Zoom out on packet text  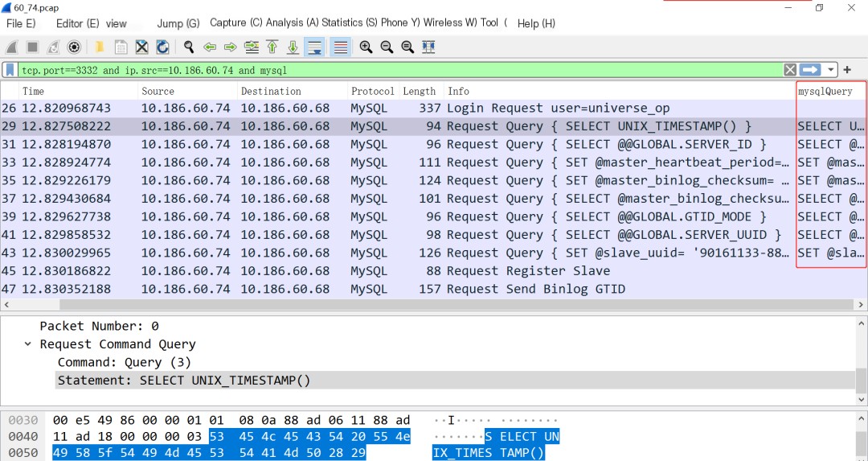[387, 47]
